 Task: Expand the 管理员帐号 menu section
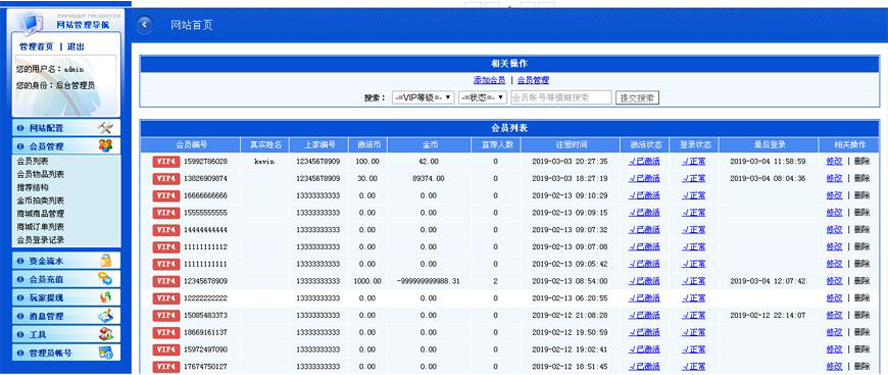[x=66, y=353]
